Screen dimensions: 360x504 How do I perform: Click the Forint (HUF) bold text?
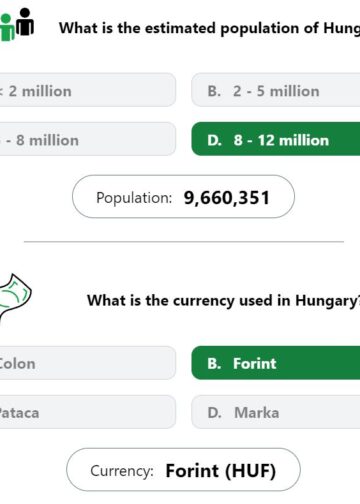coord(221,471)
